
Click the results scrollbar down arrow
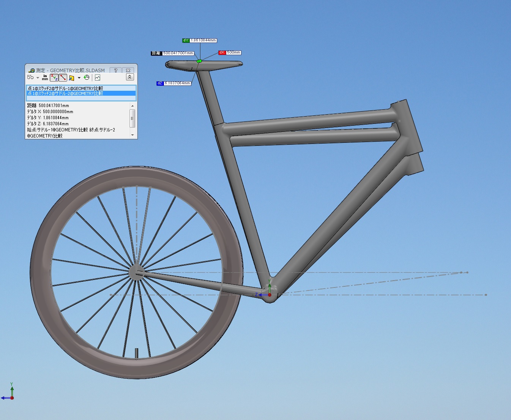click(132, 135)
